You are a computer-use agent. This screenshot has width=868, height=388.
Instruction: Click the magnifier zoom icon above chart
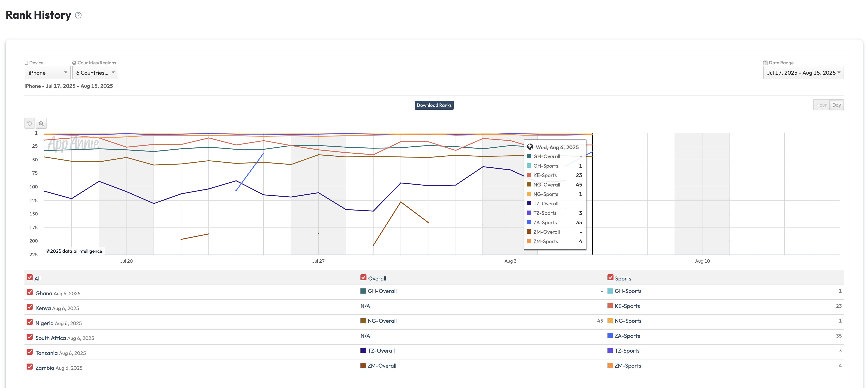click(x=41, y=123)
